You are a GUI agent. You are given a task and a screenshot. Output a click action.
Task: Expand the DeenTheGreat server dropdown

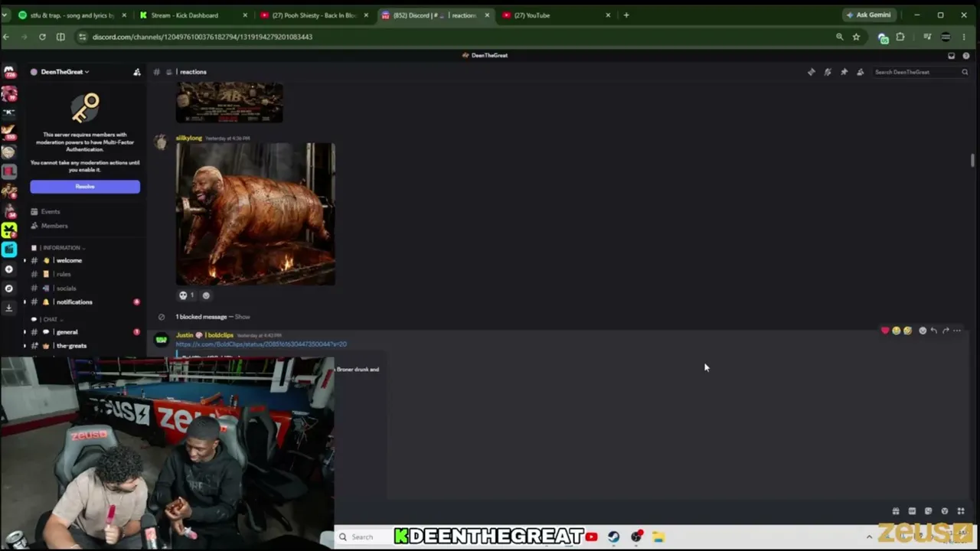coord(65,72)
